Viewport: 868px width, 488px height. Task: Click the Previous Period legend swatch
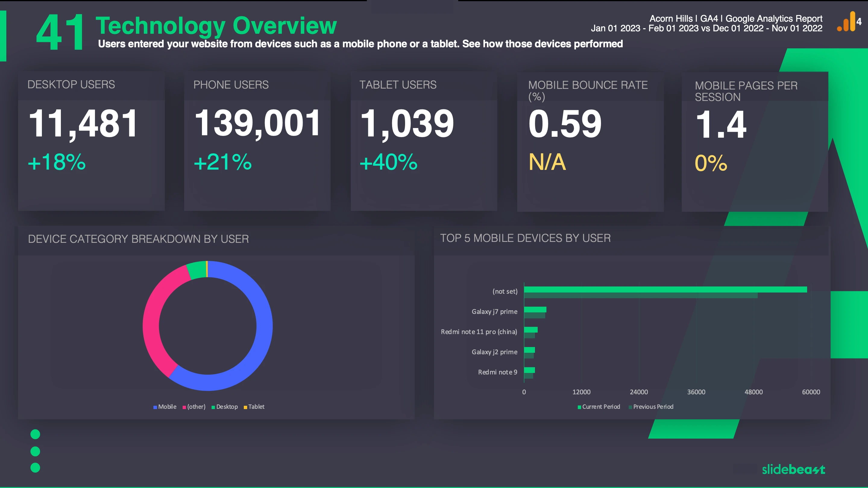[630, 407]
